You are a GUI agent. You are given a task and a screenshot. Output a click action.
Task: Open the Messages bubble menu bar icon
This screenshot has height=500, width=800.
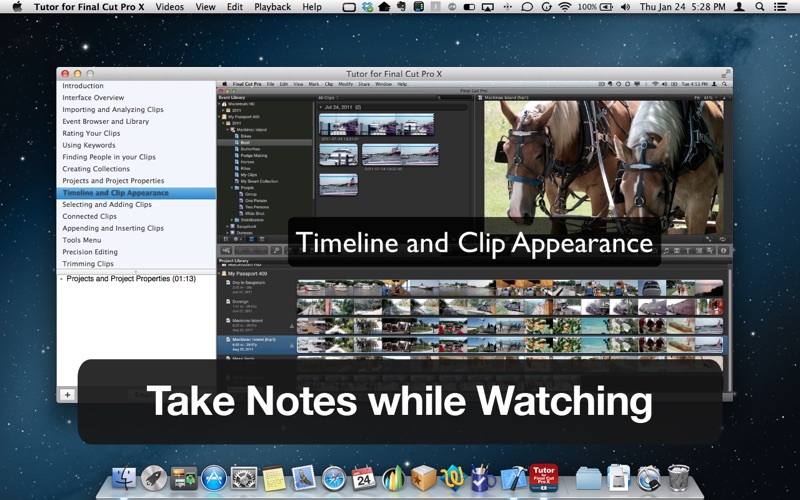coord(527,7)
